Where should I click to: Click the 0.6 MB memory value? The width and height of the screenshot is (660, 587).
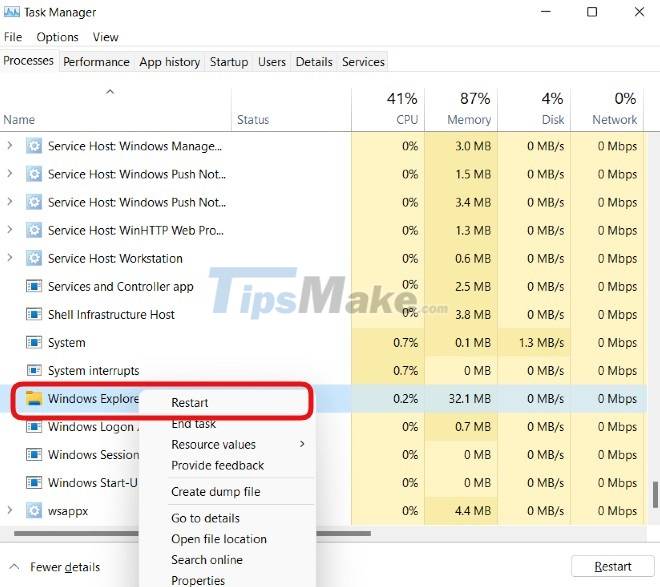(473, 258)
